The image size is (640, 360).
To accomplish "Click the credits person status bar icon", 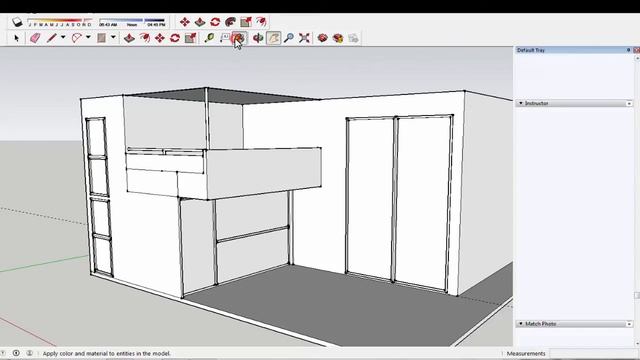I will (x=29, y=353).
